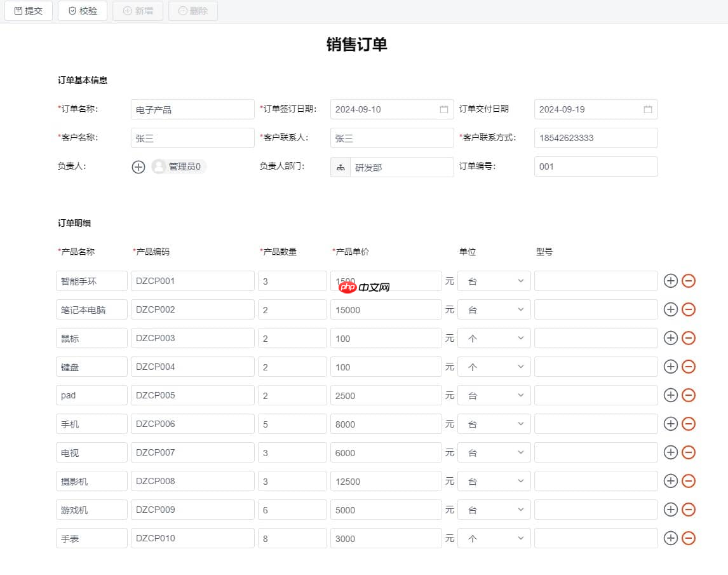Open the calendar for 订单签订日期
728x575 pixels.
pos(443,109)
